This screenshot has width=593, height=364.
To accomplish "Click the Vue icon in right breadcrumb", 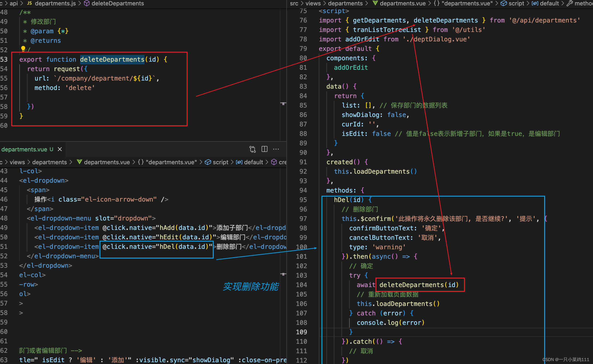I will point(375,3).
